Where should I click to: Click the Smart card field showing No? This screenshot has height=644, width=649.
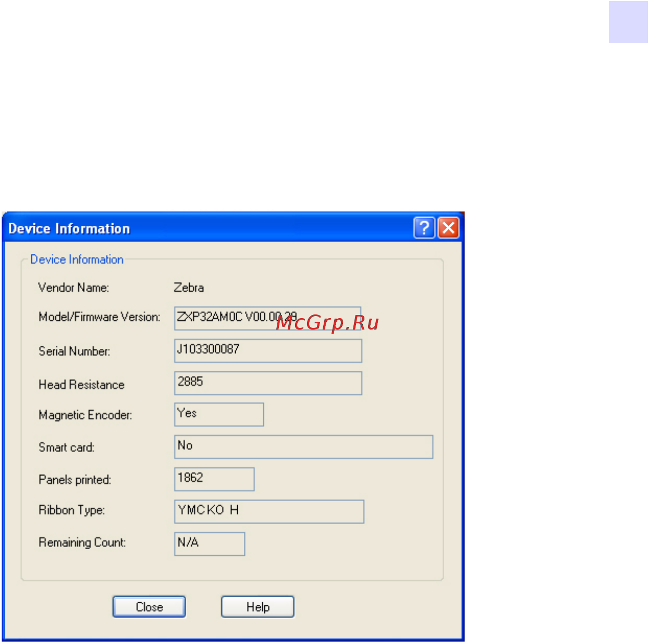[304, 447]
